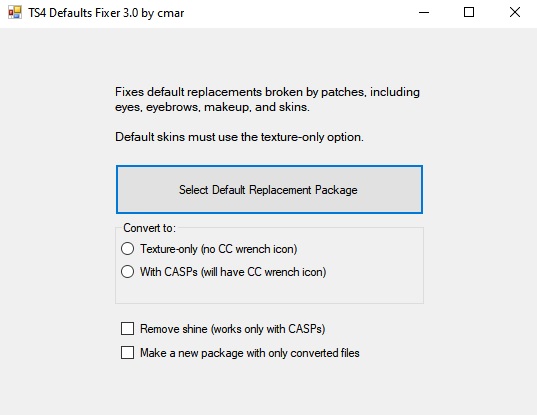Viewport: 537px width, 415px height.
Task: Click the 'With CASPs (will have CC wrench icon)' label text
Action: pyautogui.click(x=233, y=272)
